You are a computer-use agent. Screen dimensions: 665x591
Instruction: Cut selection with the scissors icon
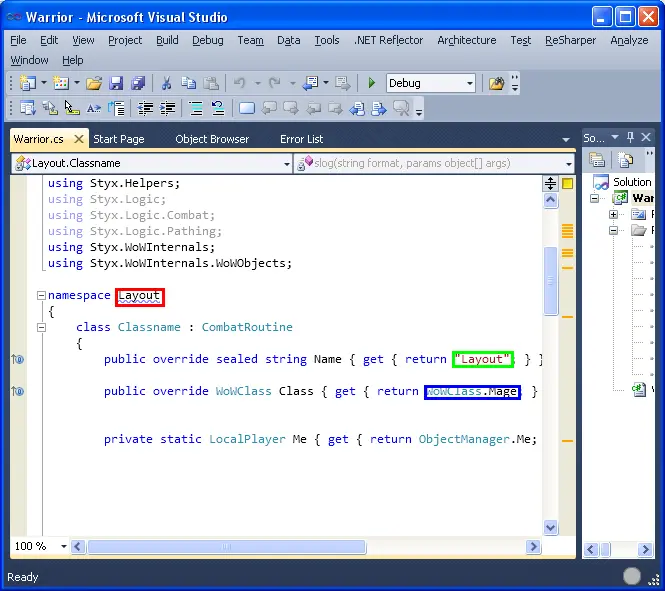click(166, 83)
